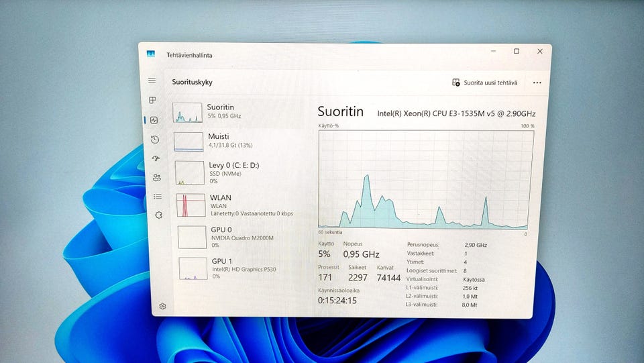Click the Task Manager app icon in title bar

pos(151,54)
